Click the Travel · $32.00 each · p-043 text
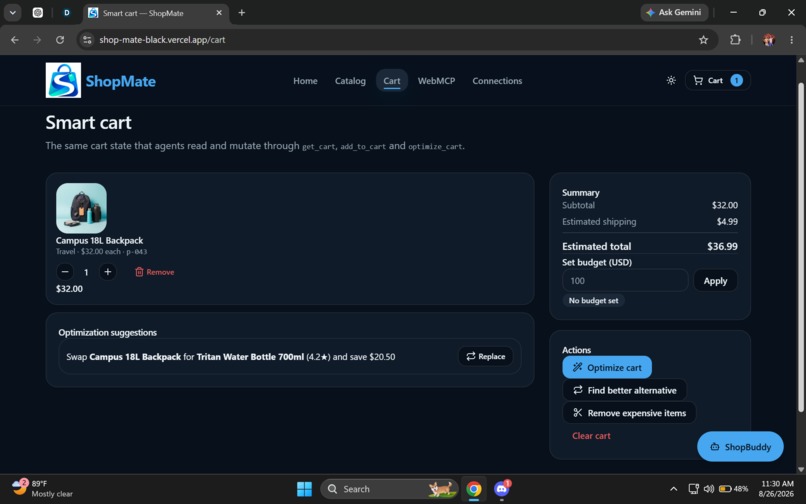 pyautogui.click(x=101, y=251)
